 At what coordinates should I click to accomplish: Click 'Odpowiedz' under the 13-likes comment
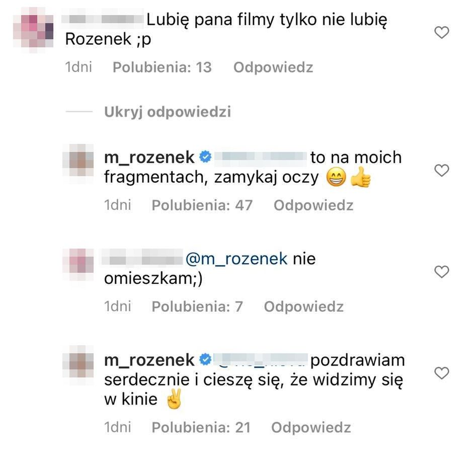coord(273,67)
